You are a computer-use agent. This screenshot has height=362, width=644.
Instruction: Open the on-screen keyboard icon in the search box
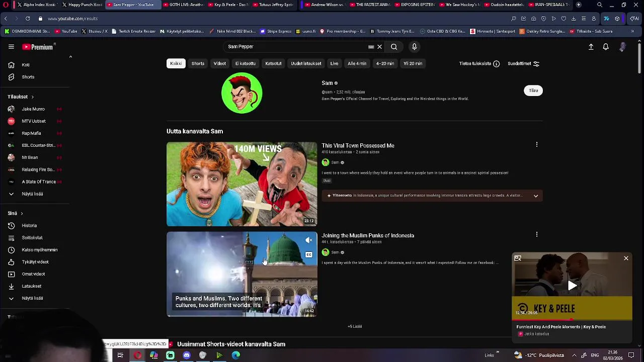pyautogui.click(x=371, y=47)
